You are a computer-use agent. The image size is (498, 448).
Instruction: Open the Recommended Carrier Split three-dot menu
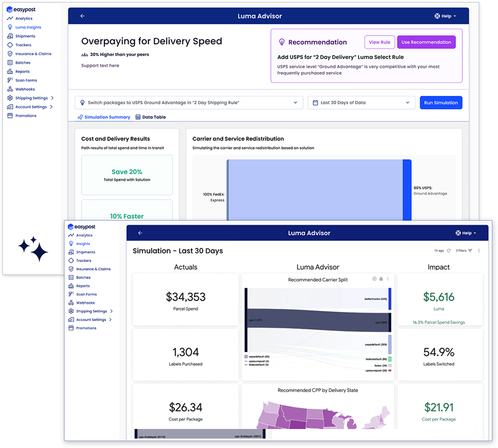388,279
